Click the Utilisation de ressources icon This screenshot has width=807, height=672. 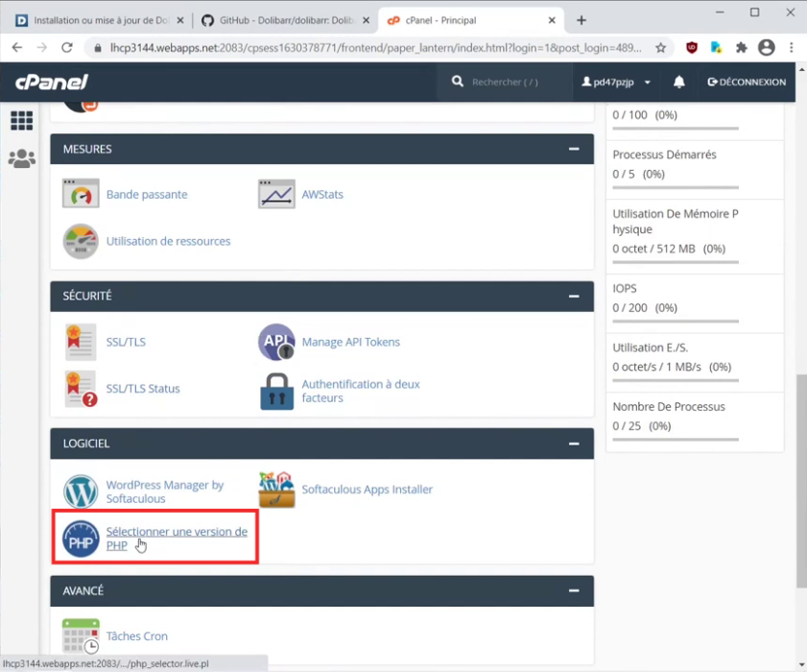tap(81, 241)
